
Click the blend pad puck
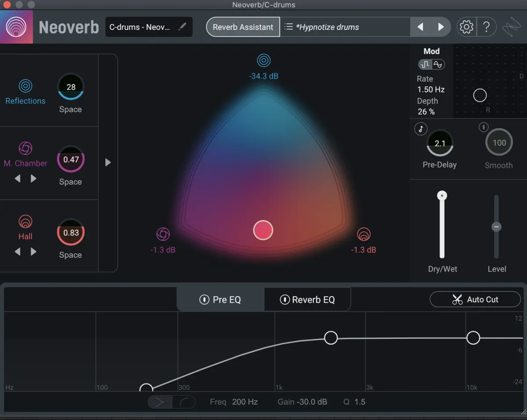[263, 230]
